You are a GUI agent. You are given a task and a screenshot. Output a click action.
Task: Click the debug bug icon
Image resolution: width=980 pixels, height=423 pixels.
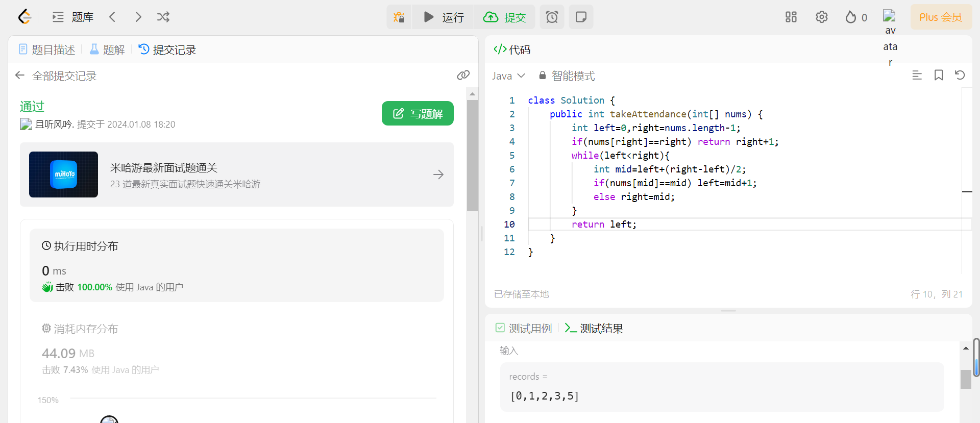click(399, 17)
